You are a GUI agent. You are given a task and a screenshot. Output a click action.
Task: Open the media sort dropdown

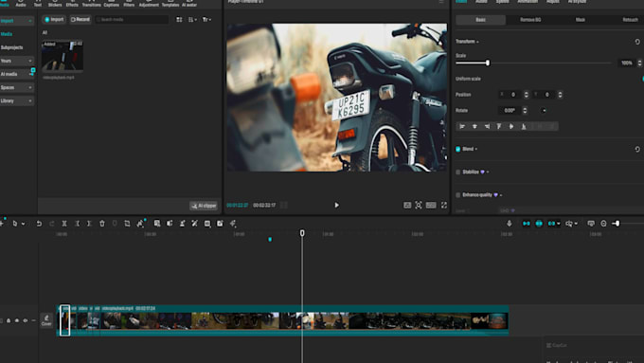192,19
